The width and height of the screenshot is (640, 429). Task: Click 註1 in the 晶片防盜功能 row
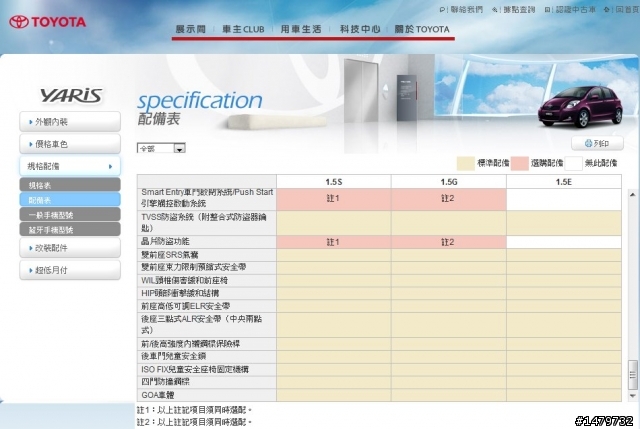point(333,242)
